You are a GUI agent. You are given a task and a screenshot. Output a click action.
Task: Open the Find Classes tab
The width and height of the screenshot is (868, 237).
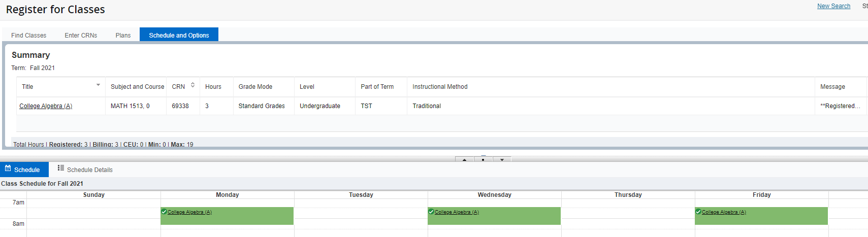pos(29,35)
